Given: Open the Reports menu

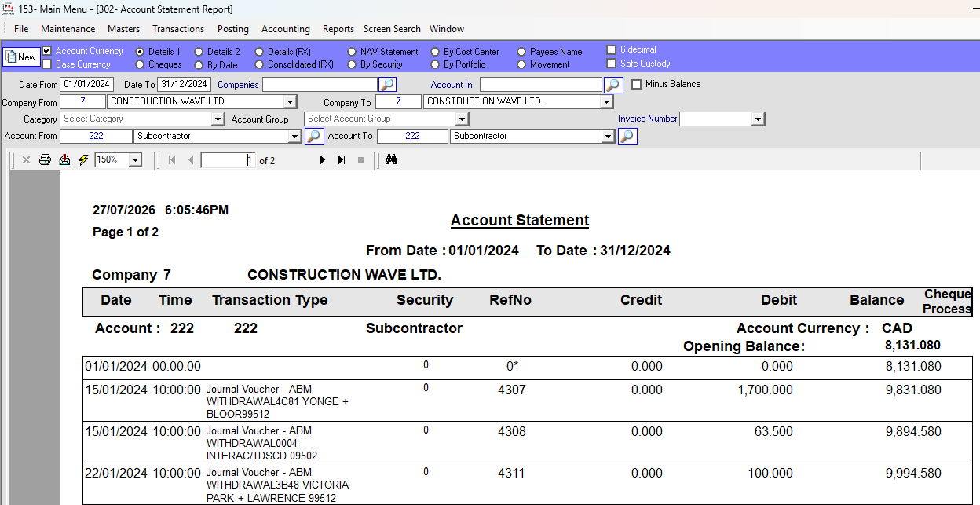Looking at the screenshot, I should [338, 29].
